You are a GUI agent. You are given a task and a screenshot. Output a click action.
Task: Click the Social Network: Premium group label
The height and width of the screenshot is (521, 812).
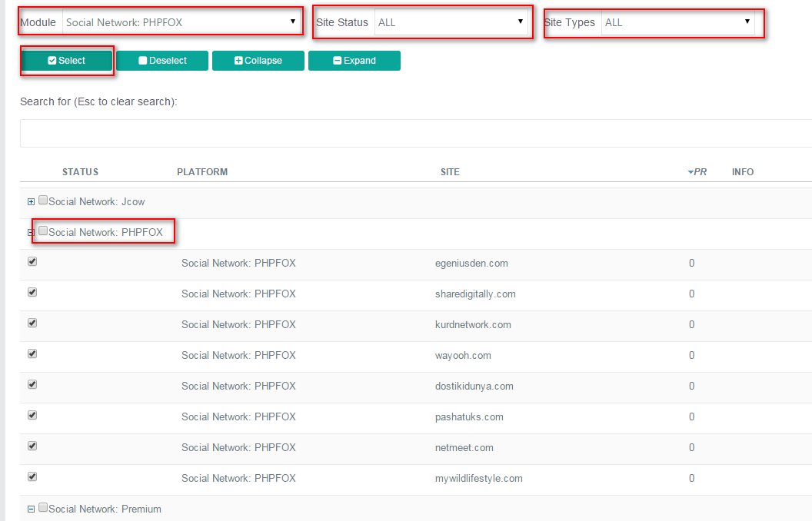pos(105,509)
